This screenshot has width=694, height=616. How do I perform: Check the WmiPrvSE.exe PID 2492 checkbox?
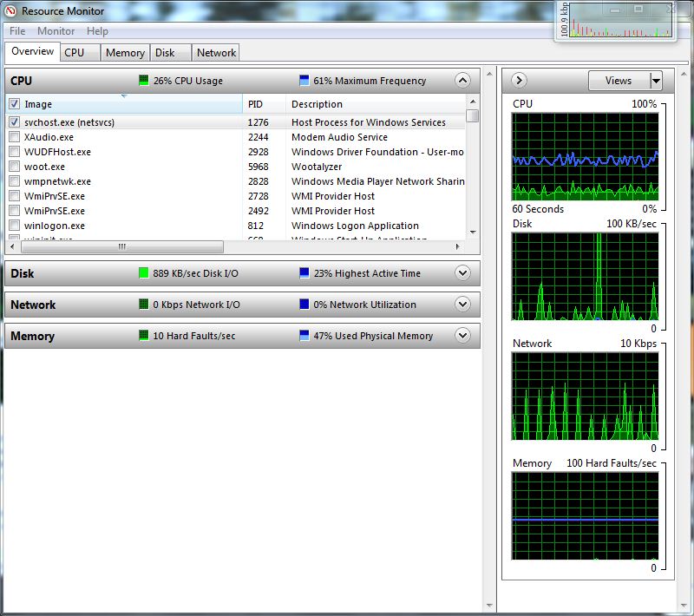[x=14, y=211]
